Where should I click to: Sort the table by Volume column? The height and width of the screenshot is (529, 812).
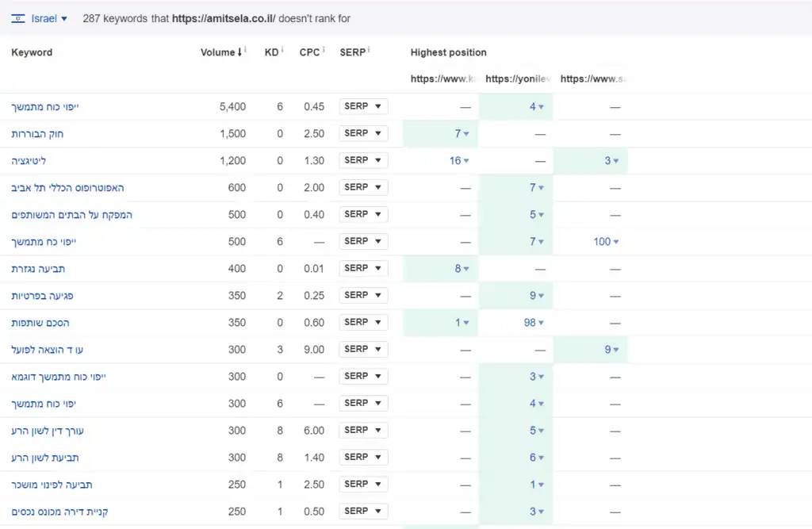(x=219, y=52)
